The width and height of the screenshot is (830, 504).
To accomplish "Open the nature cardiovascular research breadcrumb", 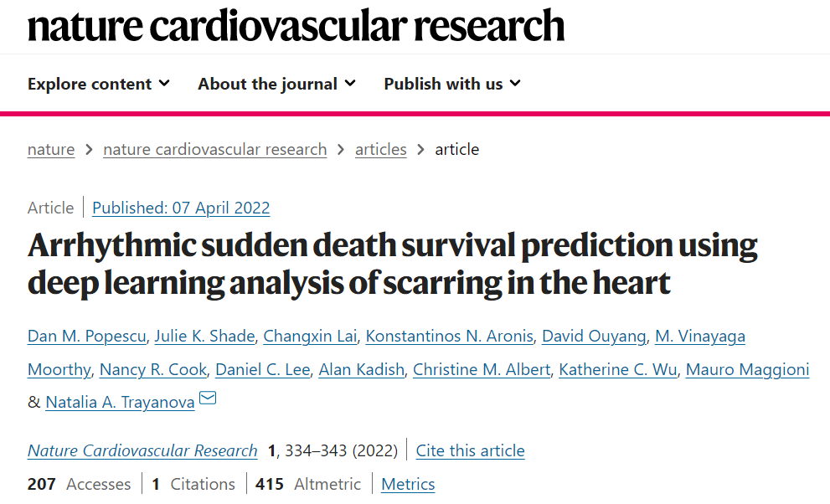I will coord(215,150).
